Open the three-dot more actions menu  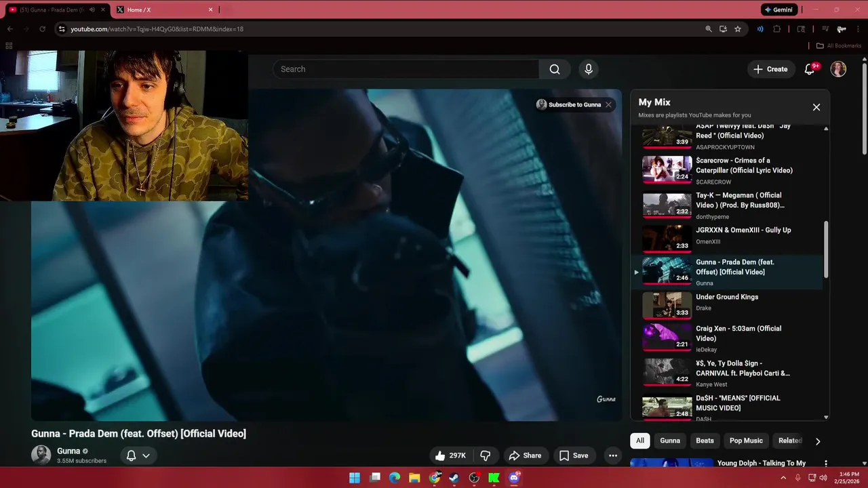pos(613,455)
